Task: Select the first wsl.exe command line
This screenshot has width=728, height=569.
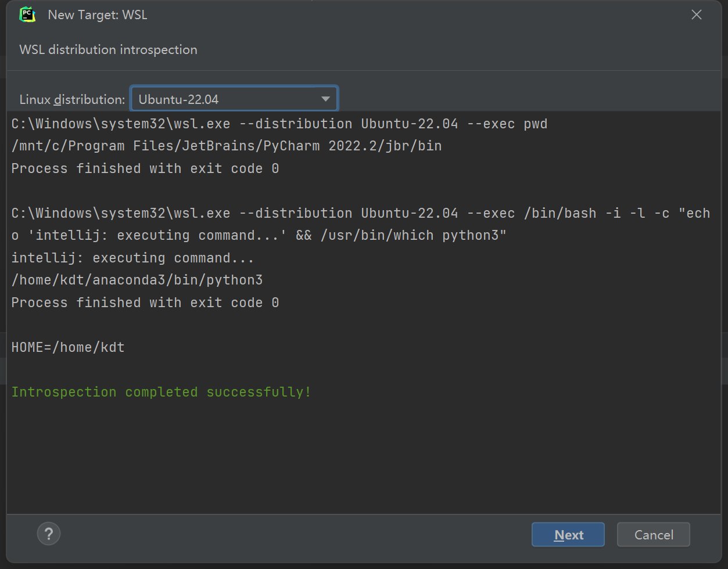Action: click(x=279, y=123)
